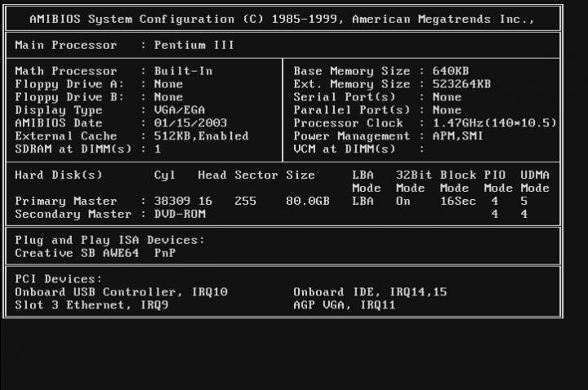Select the SDRAM at DIMM(s) row
This screenshot has width=588, height=390.
tap(88, 149)
